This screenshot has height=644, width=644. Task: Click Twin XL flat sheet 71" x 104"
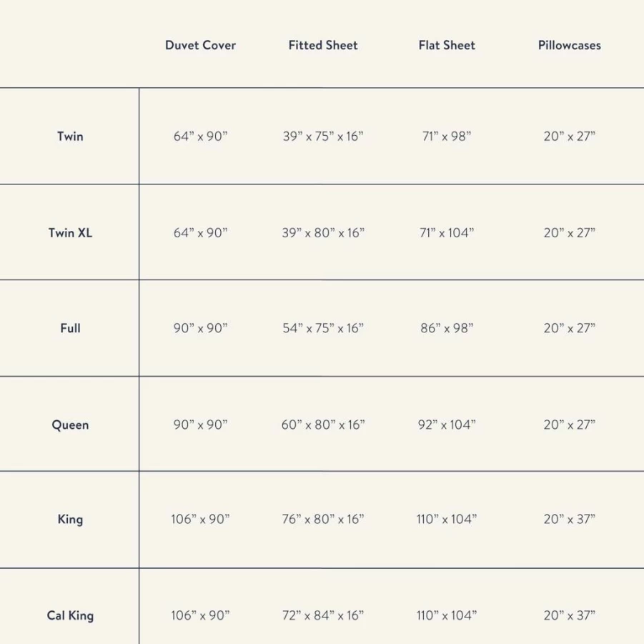[x=447, y=232]
